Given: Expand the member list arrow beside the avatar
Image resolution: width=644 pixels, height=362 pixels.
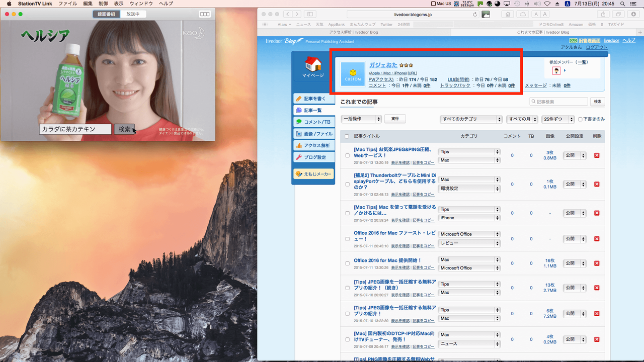Looking at the screenshot, I should point(565,70).
